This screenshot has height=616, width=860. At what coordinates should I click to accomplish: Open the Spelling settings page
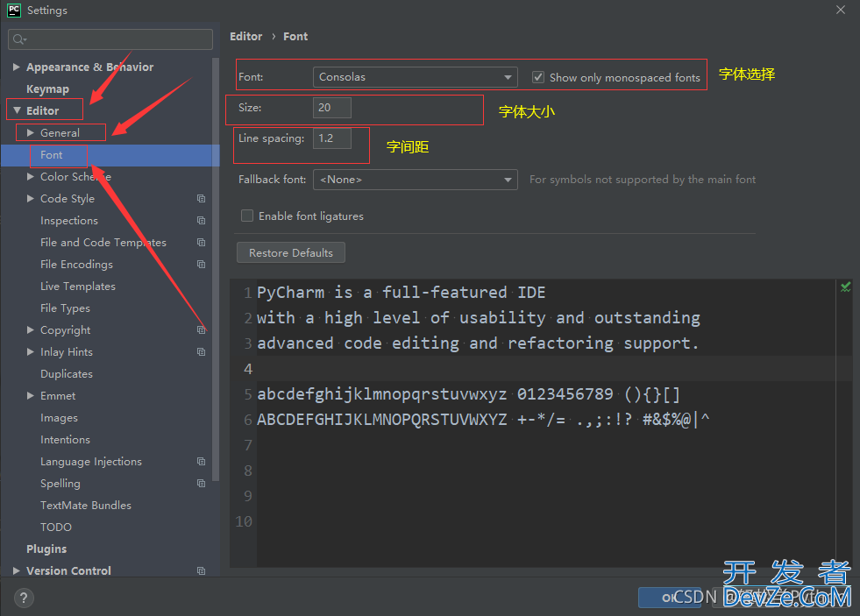(60, 484)
